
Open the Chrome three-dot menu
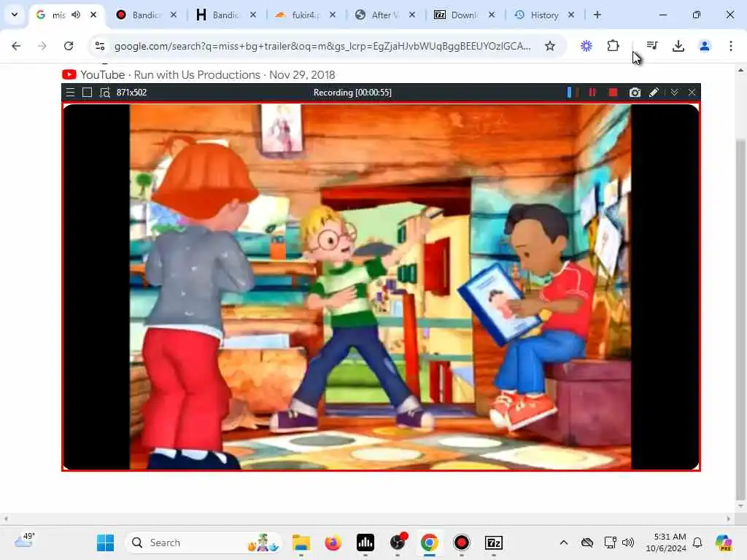tap(730, 46)
